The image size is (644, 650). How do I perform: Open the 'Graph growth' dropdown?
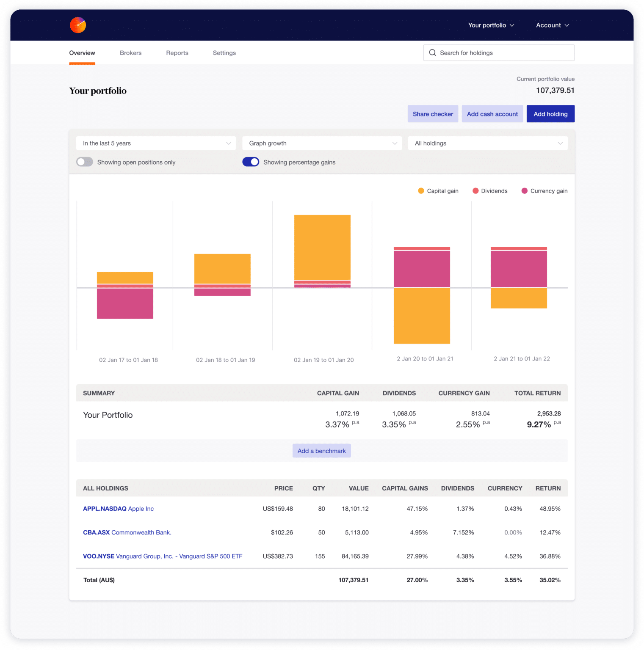coord(321,143)
